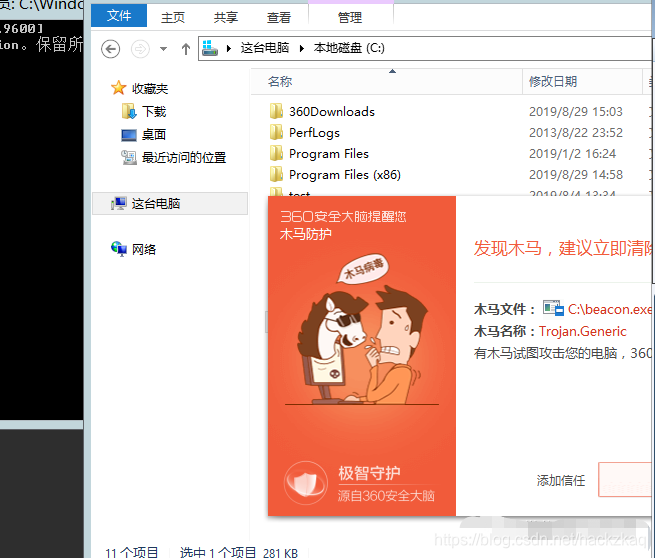The image size is (655, 558).
Task: Click the 收藏夹 star icon
Action: [119, 88]
